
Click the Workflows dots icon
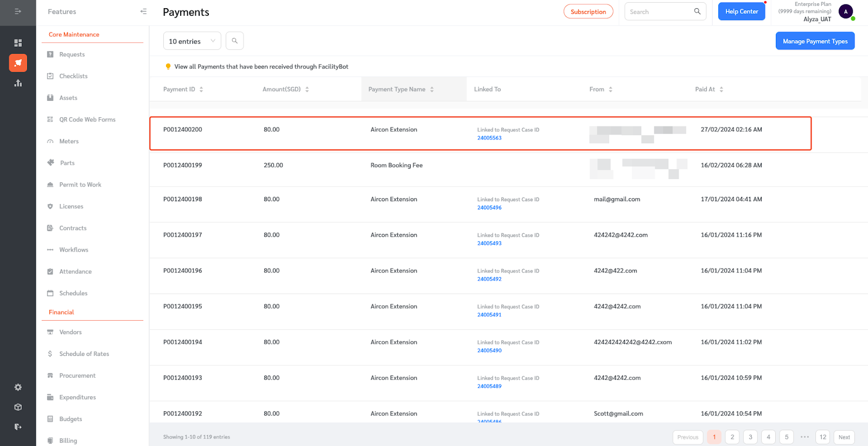pos(50,250)
